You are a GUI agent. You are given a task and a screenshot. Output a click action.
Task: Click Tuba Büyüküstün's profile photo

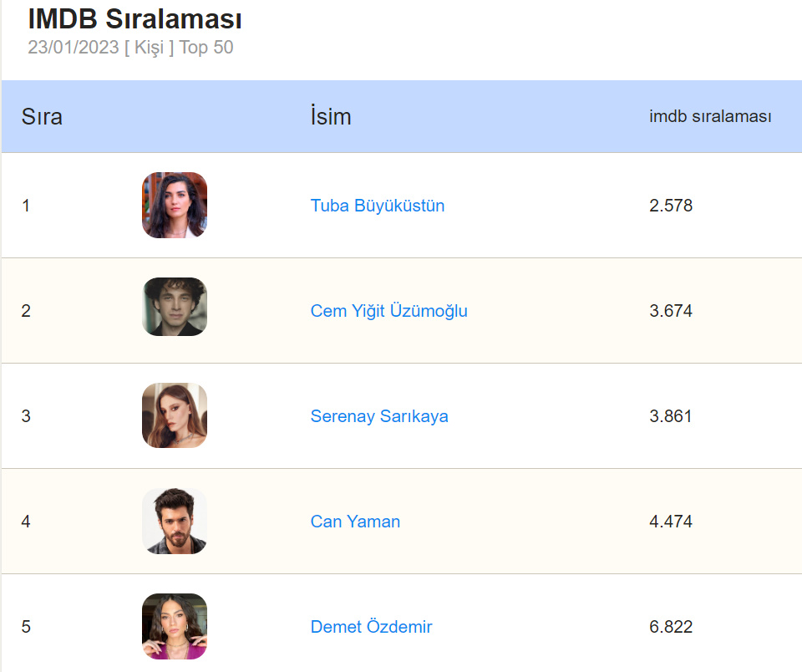point(175,205)
